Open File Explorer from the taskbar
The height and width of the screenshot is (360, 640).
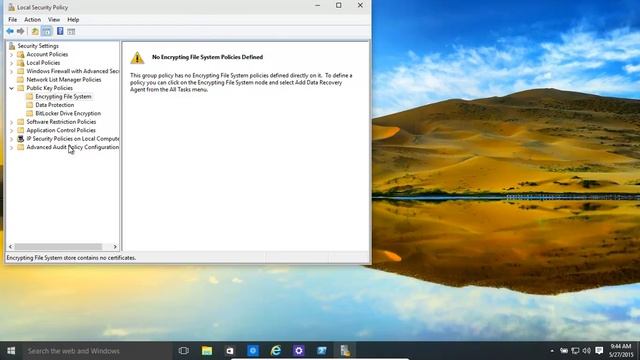pos(207,351)
